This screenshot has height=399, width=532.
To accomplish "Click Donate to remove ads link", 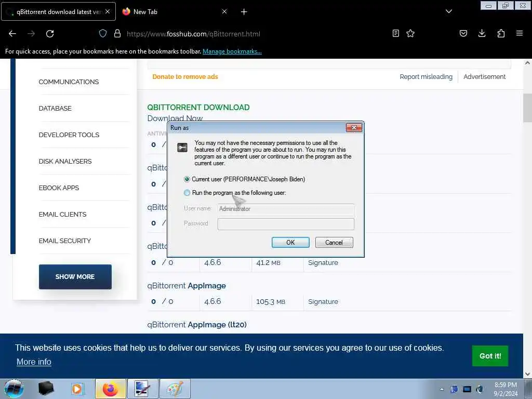I will (x=185, y=77).
